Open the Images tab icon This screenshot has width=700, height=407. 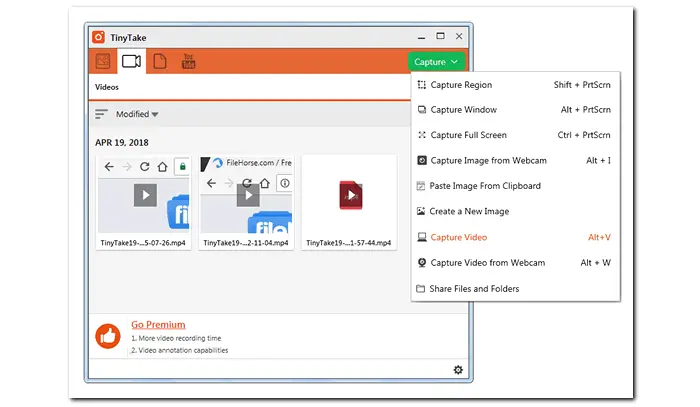point(103,61)
